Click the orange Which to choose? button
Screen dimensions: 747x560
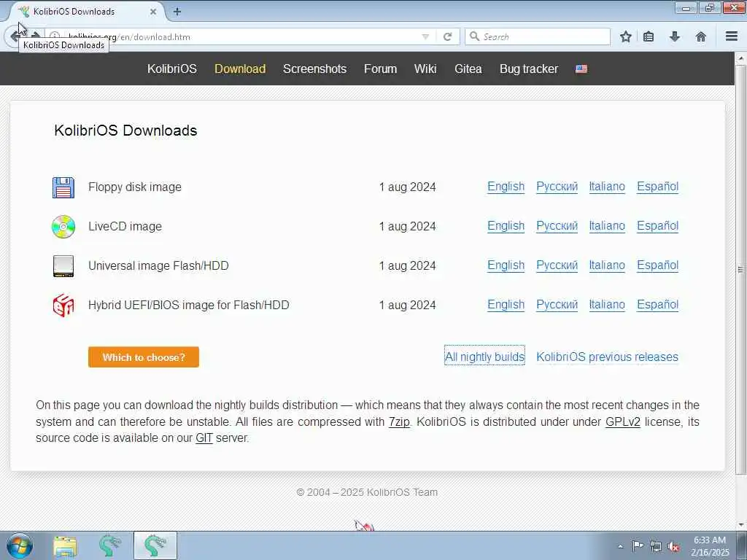144,357
